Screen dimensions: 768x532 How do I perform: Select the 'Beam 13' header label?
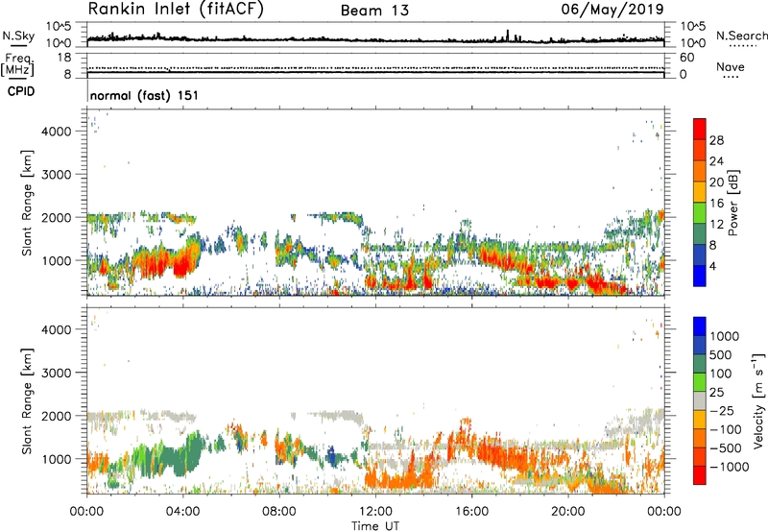pos(374,11)
